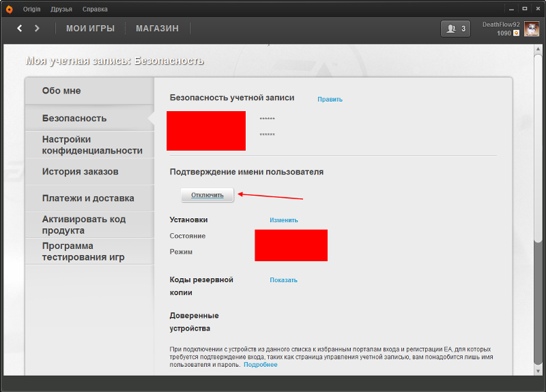Minimize the Origin window
546x392 pixels.
click(512, 8)
